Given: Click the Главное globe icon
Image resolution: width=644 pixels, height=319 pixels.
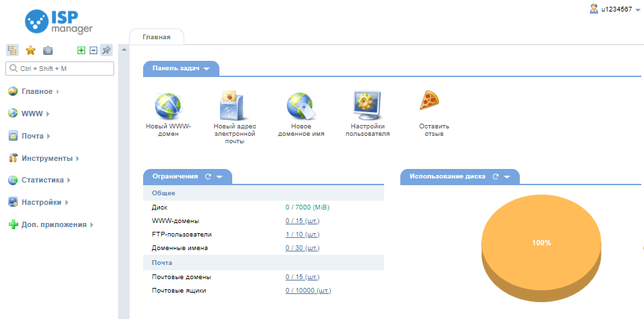Looking at the screenshot, I should 13,91.
